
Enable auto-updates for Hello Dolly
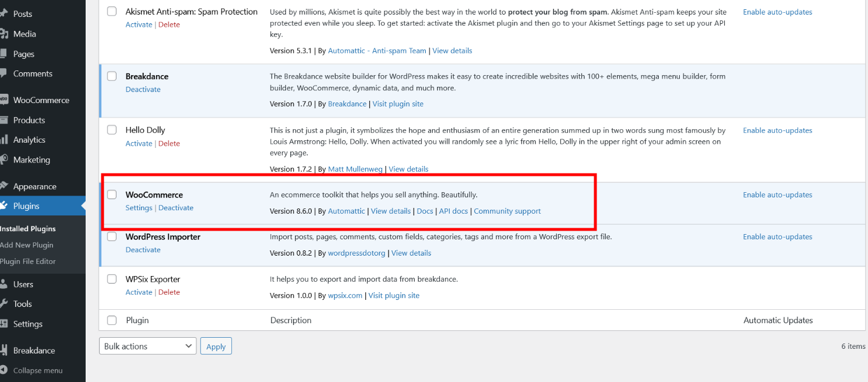777,130
